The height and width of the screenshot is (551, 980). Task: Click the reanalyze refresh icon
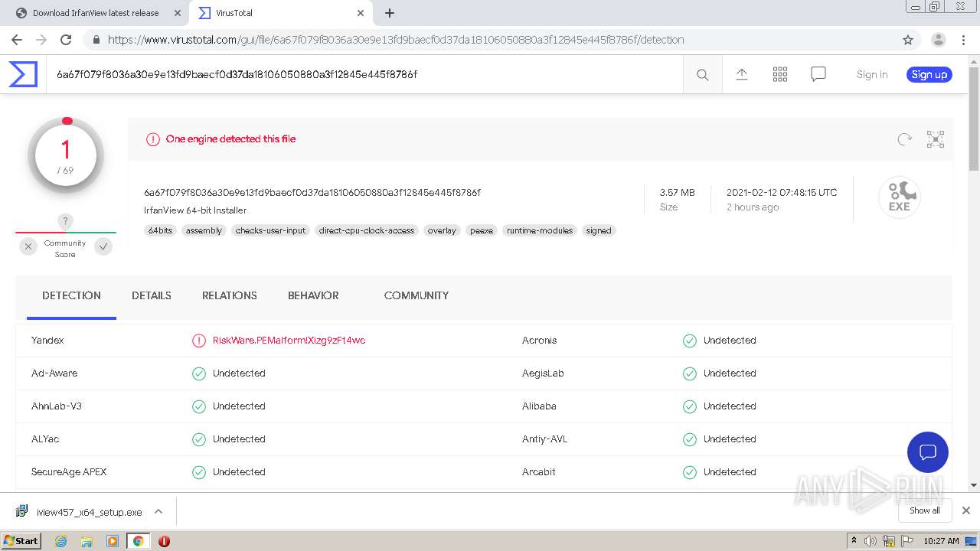[x=904, y=139]
